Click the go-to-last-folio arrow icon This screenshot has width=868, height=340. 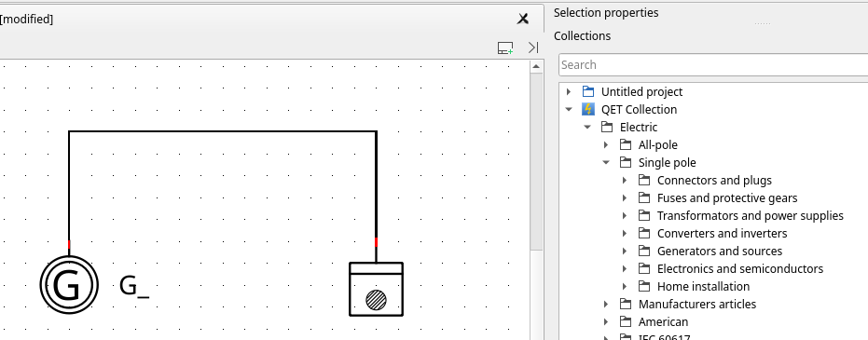tap(533, 48)
